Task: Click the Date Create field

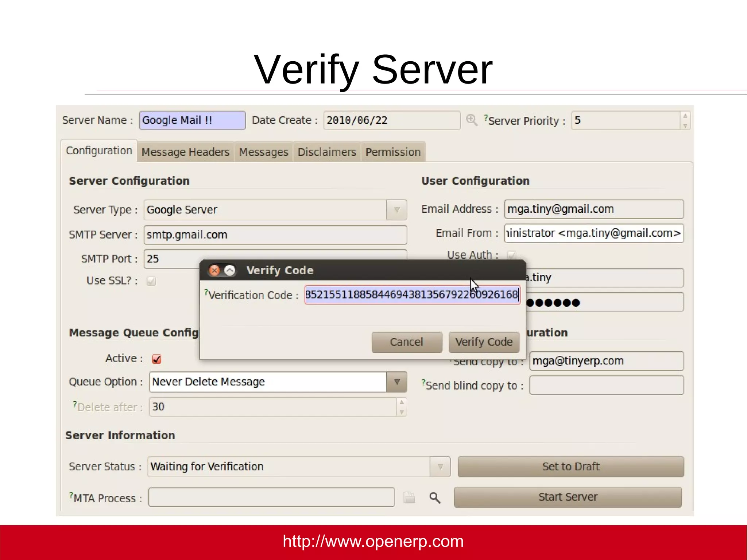Action: (x=392, y=120)
